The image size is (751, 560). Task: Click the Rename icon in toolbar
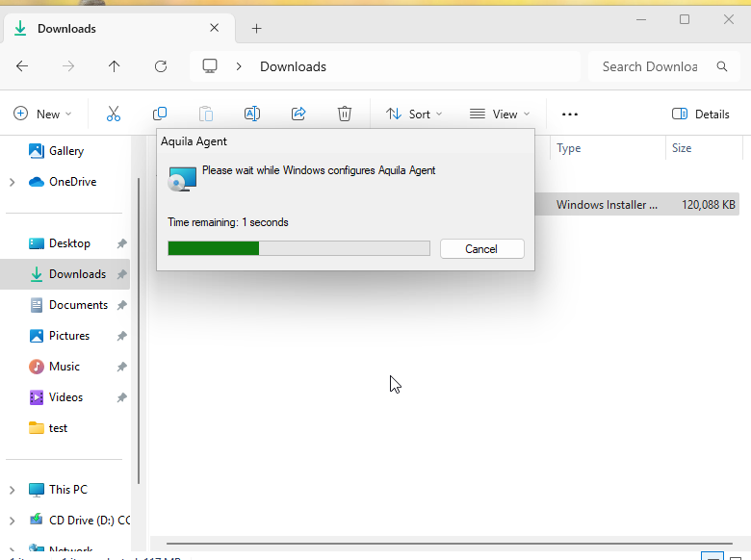click(252, 114)
